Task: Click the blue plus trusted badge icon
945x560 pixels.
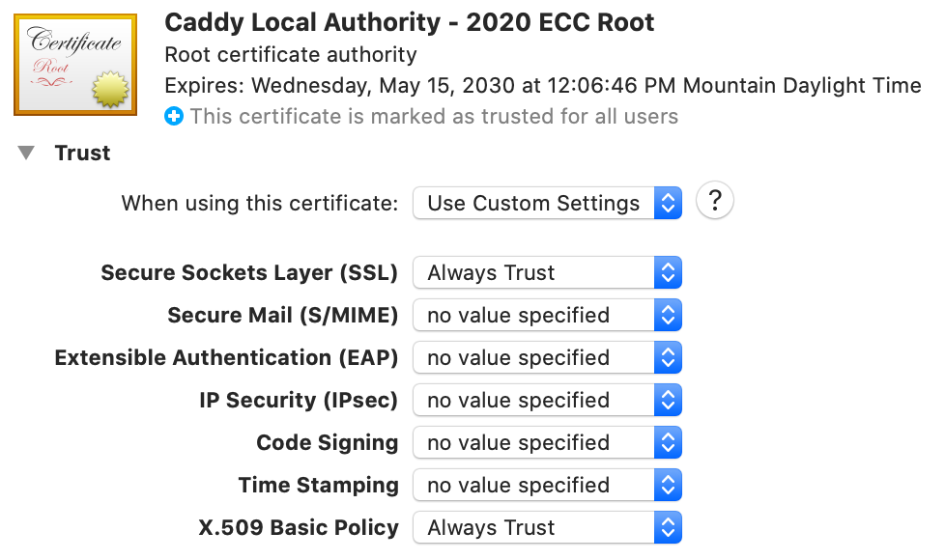Action: pyautogui.click(x=173, y=116)
